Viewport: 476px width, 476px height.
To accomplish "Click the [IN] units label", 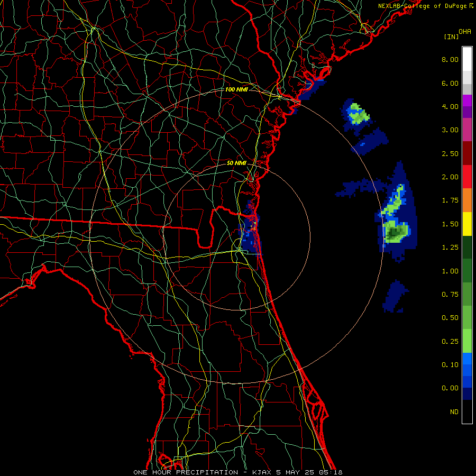I will coord(451,36).
